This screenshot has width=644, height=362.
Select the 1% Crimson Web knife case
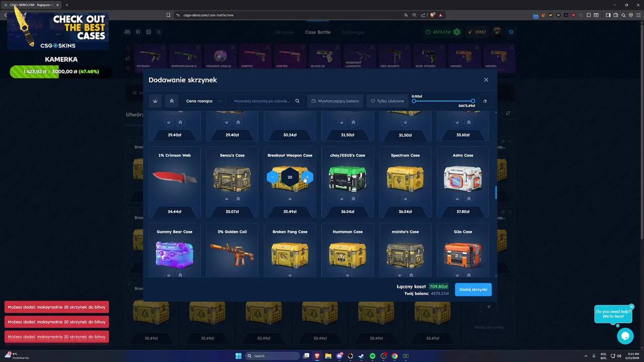coord(175,177)
